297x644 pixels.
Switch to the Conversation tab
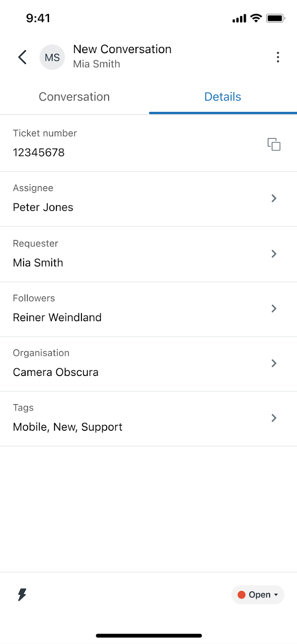74,97
